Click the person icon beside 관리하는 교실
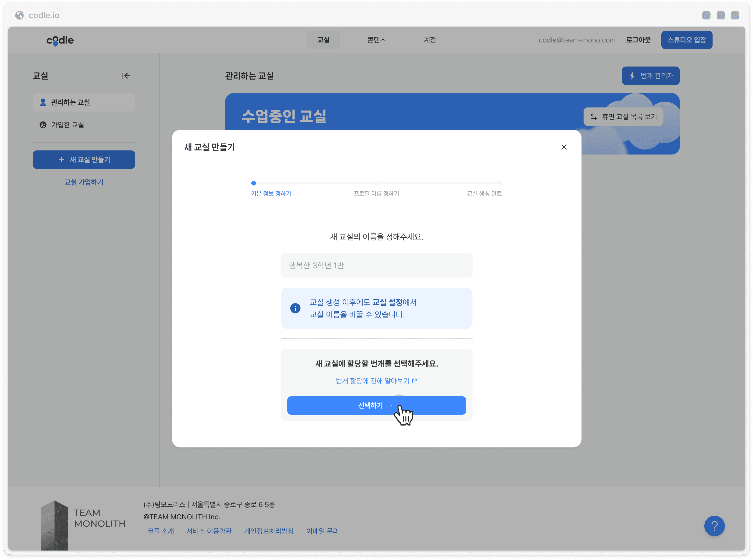753x560 pixels. 43,102
